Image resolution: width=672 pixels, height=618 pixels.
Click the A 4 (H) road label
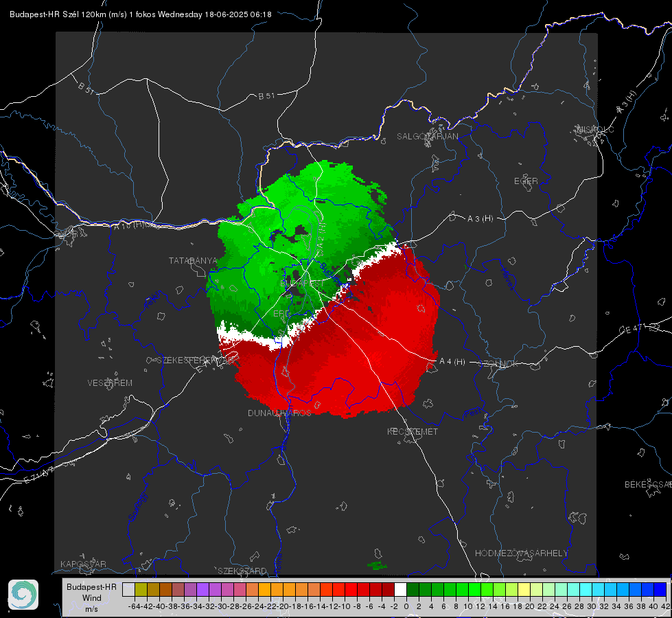(x=452, y=362)
